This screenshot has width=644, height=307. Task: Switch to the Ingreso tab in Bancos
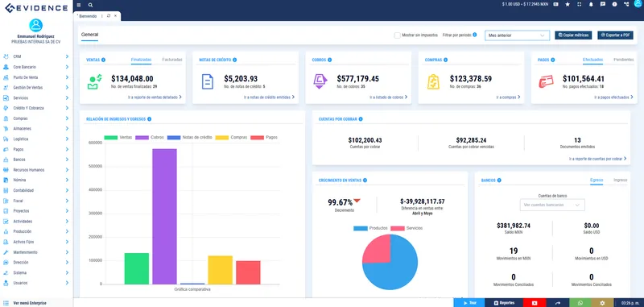coord(620,180)
